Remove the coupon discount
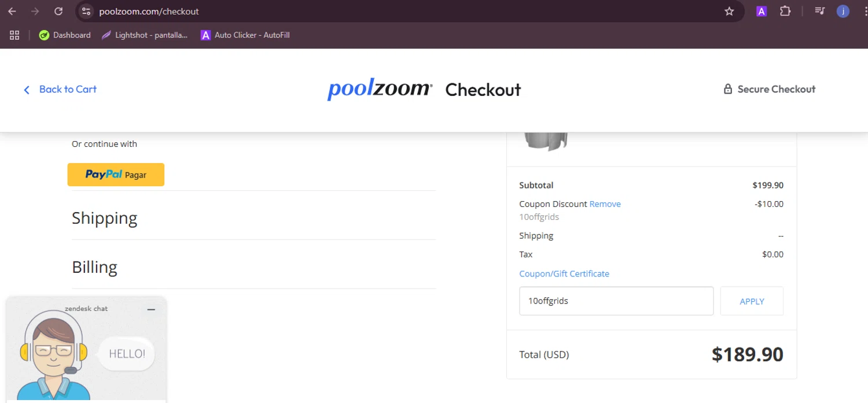 605,204
